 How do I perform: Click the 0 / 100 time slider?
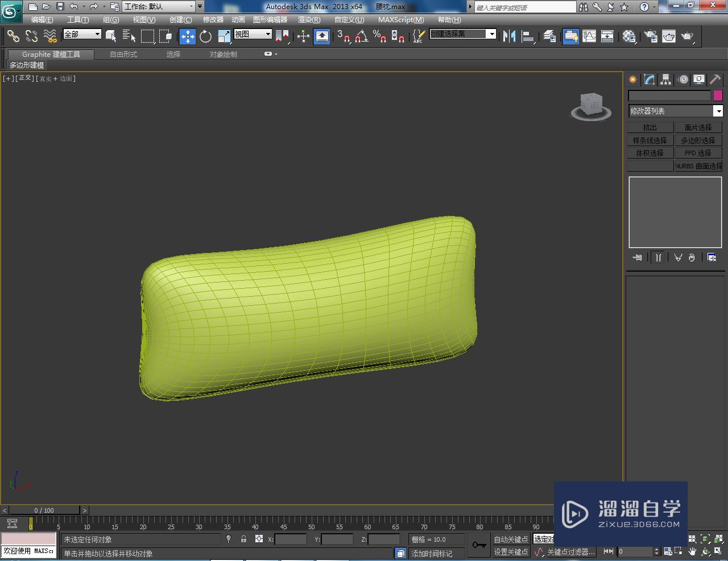coord(44,510)
